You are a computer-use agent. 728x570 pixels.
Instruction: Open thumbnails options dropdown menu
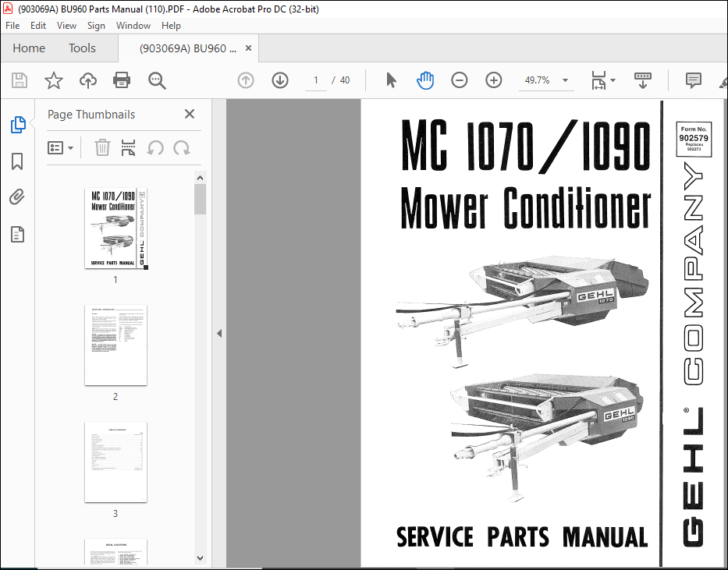pos(60,148)
